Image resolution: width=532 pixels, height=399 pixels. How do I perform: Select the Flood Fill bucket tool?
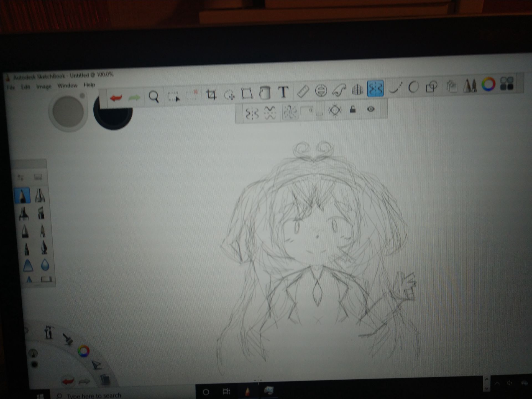(265, 93)
